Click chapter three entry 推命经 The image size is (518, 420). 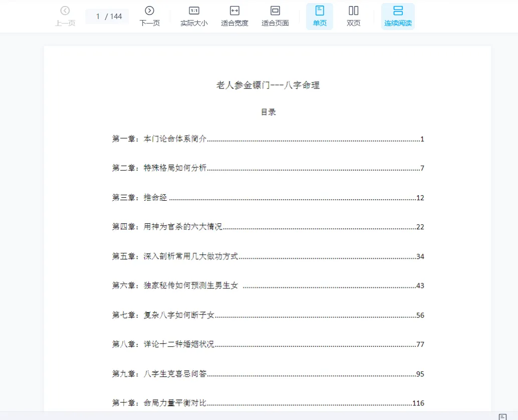(x=268, y=197)
